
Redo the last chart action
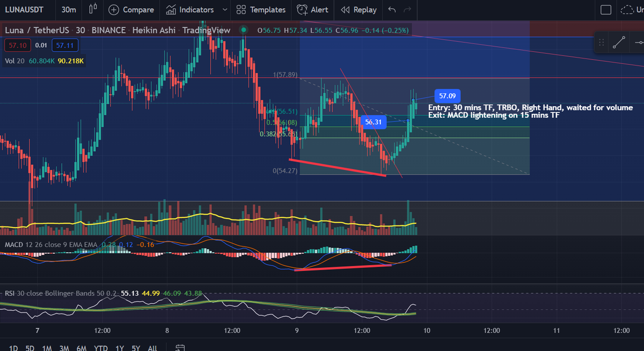[408, 10]
